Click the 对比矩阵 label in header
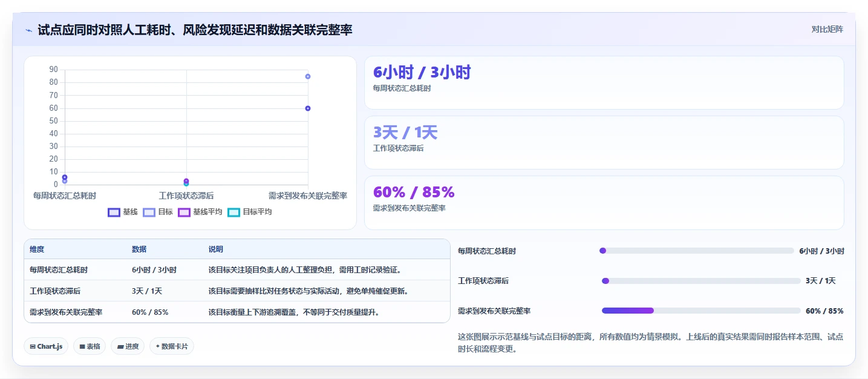 pos(827,29)
